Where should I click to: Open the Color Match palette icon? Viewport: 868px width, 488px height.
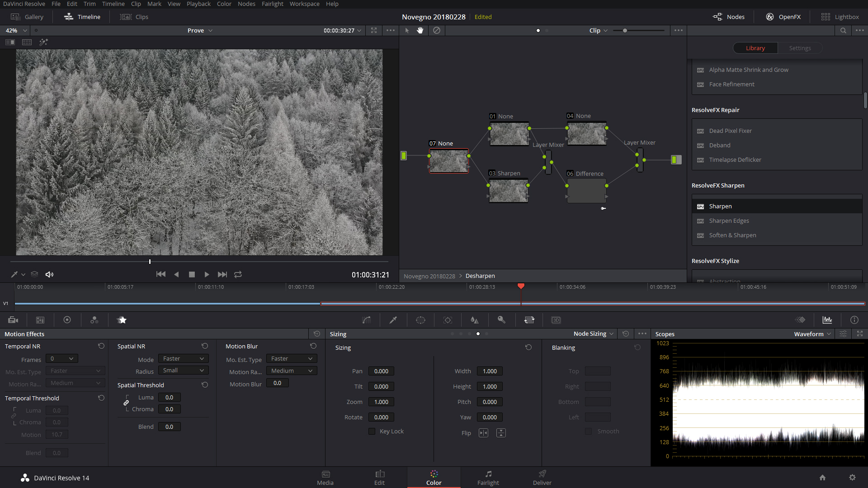tap(40, 320)
